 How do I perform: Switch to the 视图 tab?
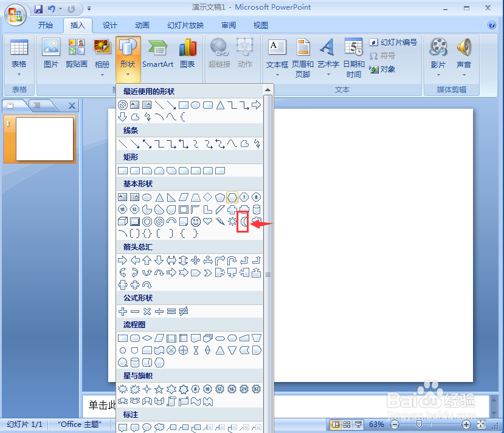[x=261, y=25]
